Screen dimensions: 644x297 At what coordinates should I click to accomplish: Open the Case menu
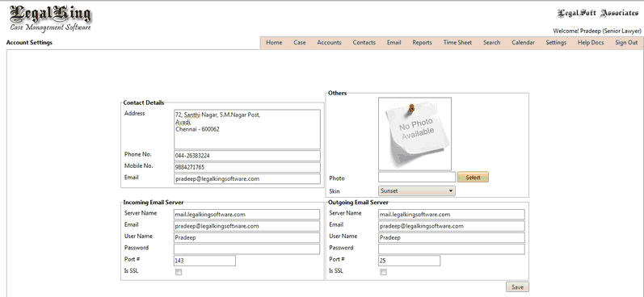(x=300, y=43)
